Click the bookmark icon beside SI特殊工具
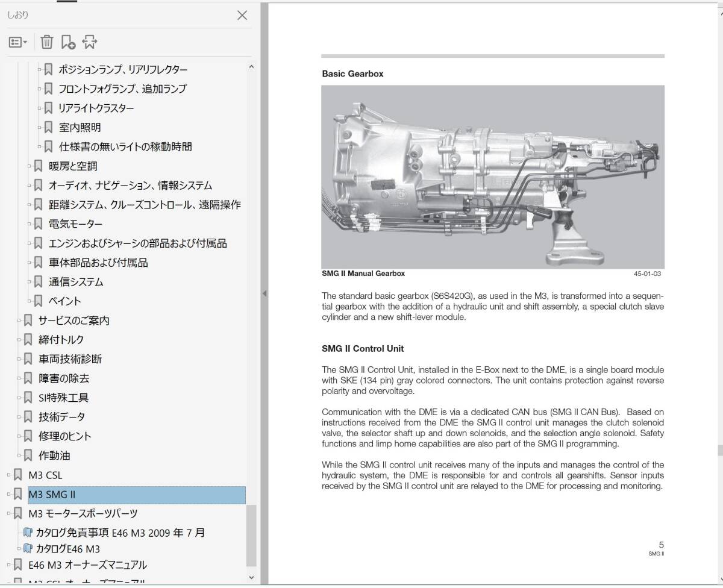 [x=28, y=398]
